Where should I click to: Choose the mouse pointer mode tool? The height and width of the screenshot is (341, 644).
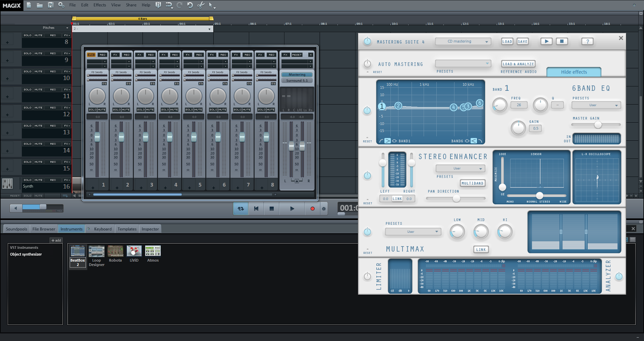coord(211,5)
